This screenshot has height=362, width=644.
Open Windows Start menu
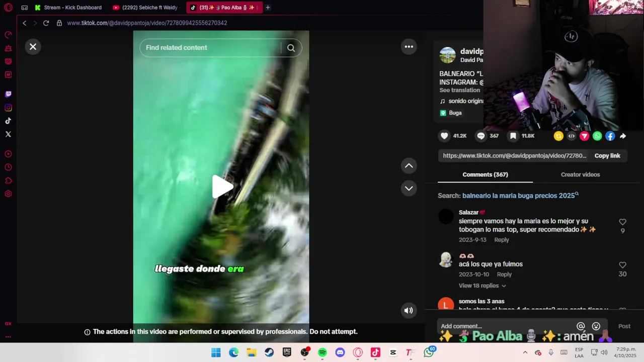216,352
